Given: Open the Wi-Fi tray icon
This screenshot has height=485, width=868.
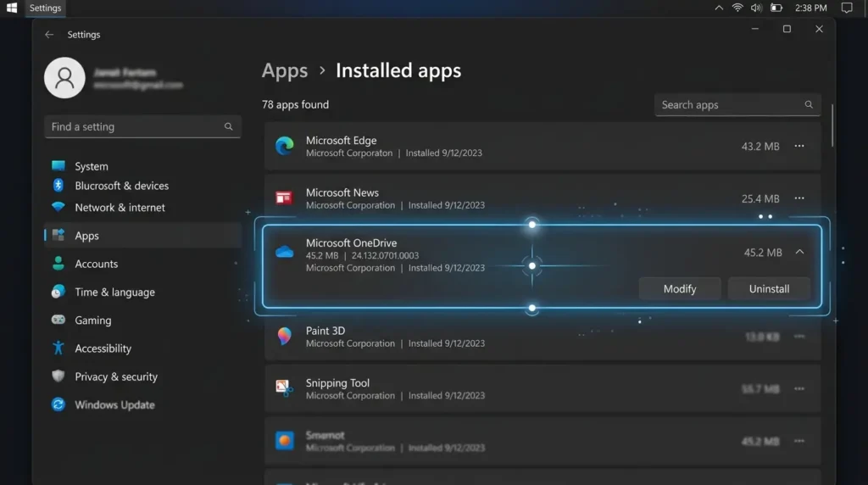Looking at the screenshot, I should [737, 8].
